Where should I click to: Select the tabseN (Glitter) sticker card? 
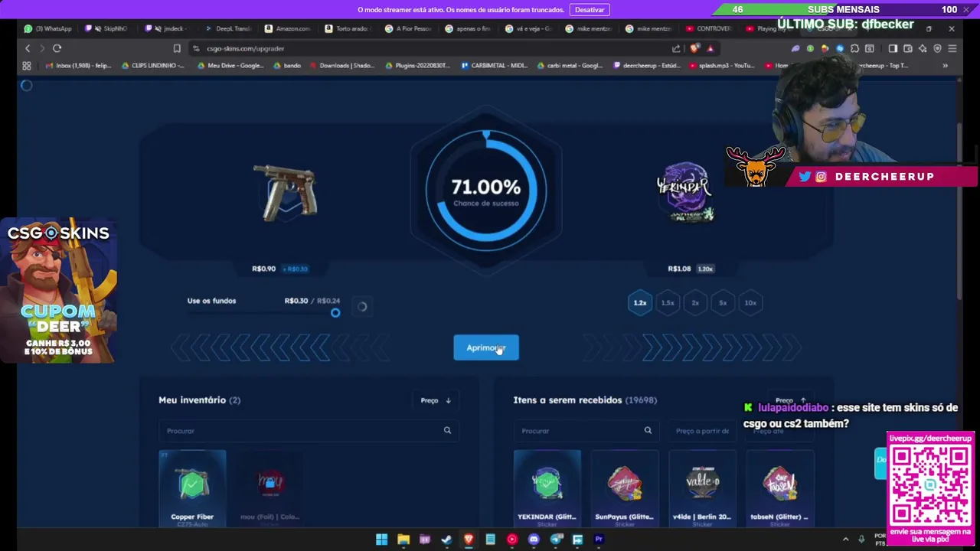coord(779,489)
